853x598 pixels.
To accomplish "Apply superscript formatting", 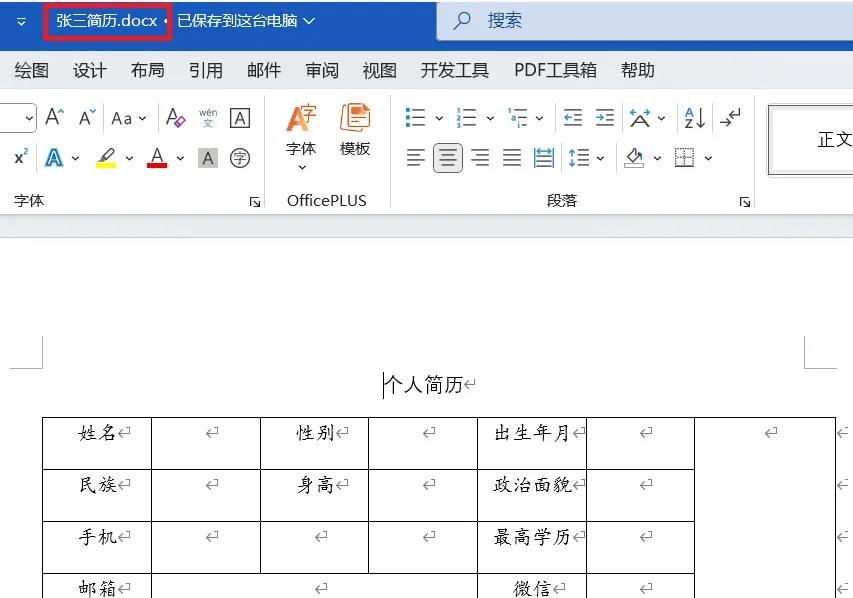I will pyautogui.click(x=21, y=158).
